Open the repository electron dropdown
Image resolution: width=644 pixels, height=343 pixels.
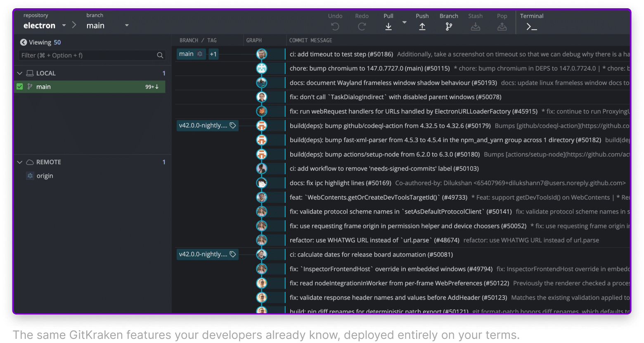tap(64, 26)
